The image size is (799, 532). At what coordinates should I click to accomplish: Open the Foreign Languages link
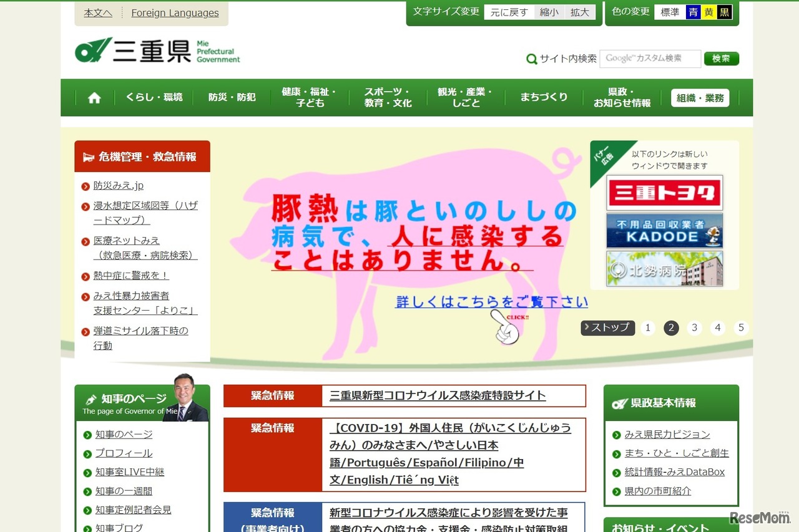tap(175, 12)
